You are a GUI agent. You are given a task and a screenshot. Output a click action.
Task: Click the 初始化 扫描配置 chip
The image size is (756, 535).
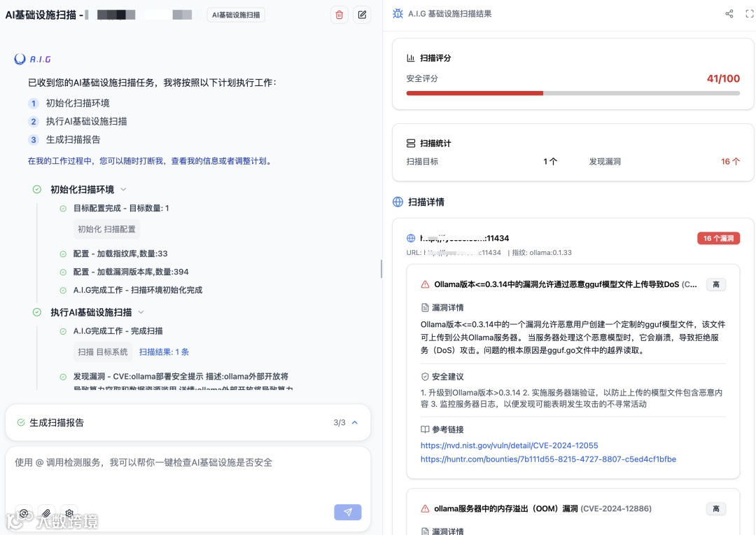tap(106, 229)
